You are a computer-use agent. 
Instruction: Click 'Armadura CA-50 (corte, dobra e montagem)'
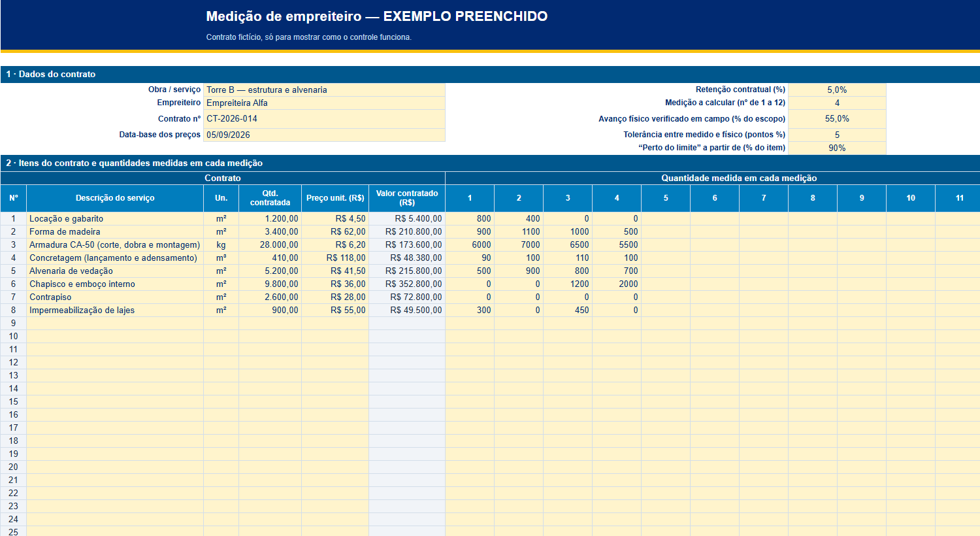(x=115, y=244)
